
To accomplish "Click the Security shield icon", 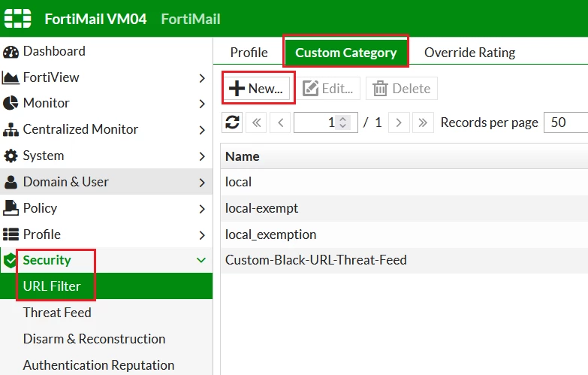I will tap(10, 260).
